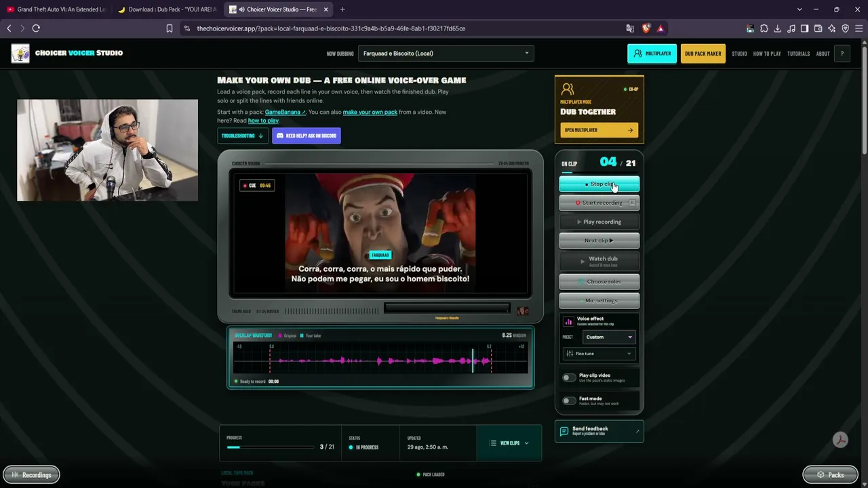Click Start recording

click(599, 203)
